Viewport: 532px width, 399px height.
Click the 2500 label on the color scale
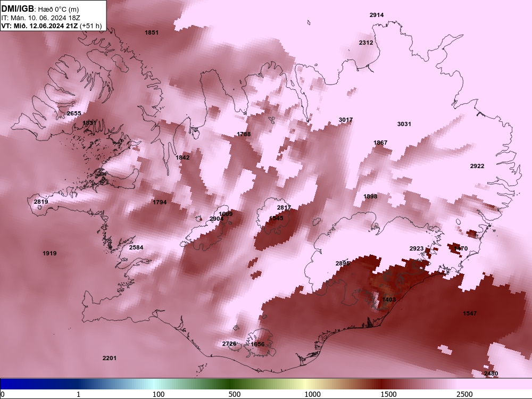click(x=464, y=394)
